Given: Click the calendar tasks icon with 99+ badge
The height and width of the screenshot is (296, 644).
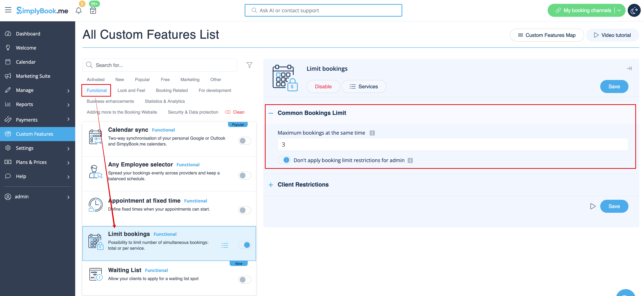Looking at the screenshot, I should click(93, 10).
